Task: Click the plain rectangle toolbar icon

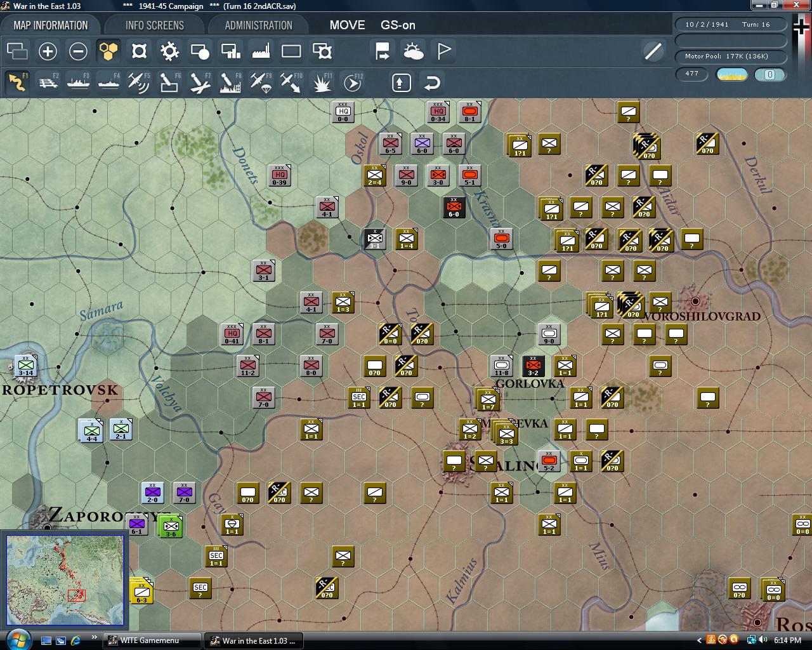Action: pos(291,51)
